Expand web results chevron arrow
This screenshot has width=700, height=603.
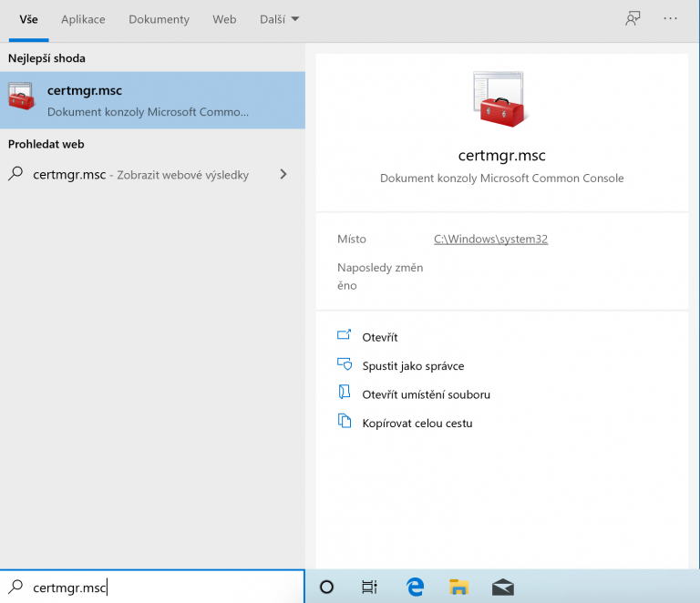283,174
